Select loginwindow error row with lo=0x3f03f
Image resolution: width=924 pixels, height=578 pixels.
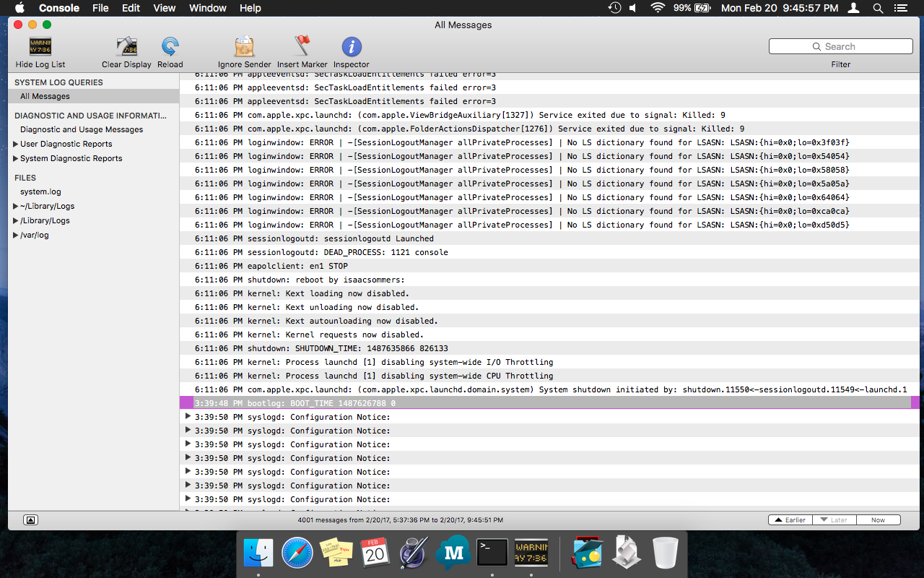pos(551,142)
